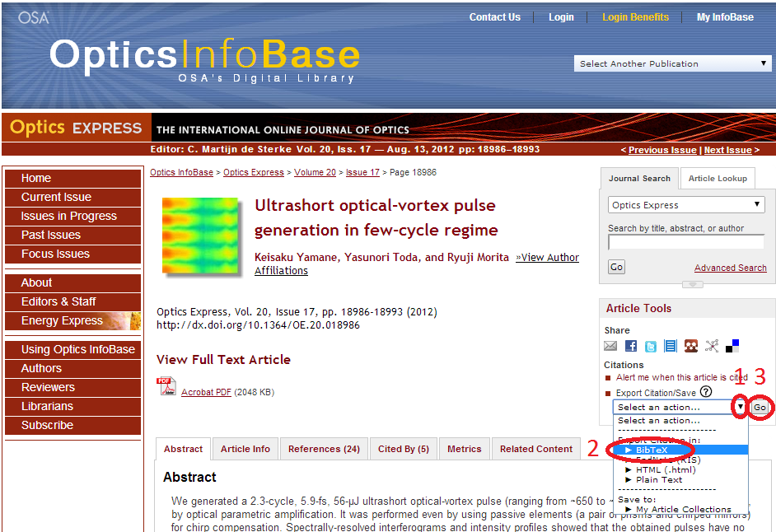
Task: Open the References (24) tab
Action: click(324, 449)
